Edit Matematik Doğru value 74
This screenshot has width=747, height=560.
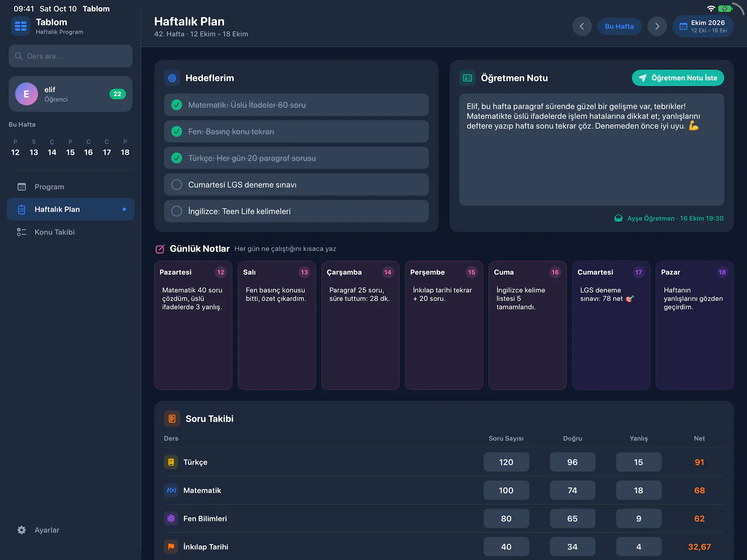click(x=572, y=490)
